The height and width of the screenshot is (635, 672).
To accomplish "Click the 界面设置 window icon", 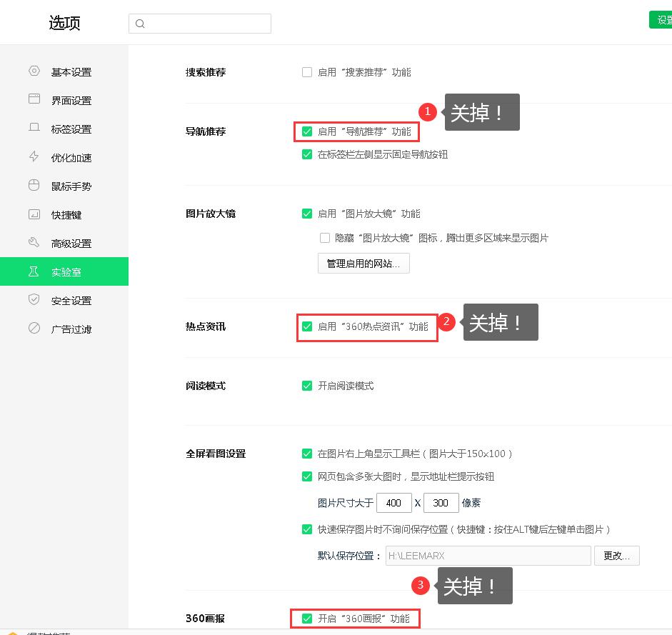I will 34,99.
